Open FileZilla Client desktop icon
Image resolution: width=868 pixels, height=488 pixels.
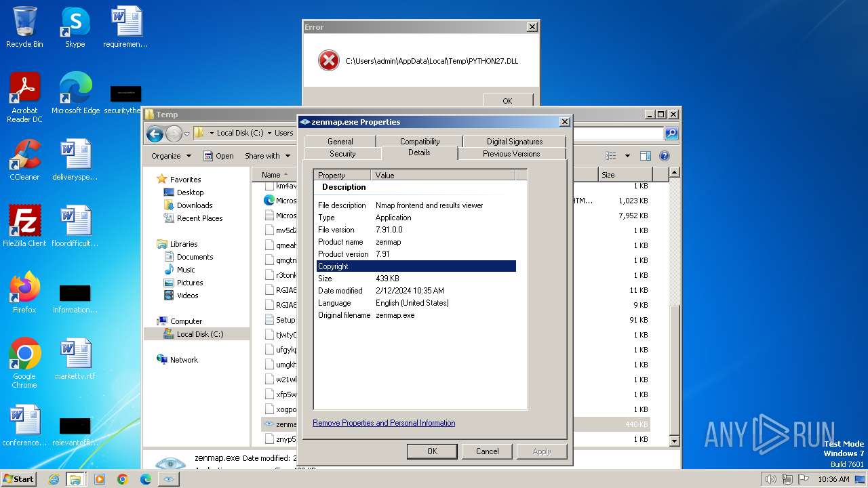pos(24,227)
